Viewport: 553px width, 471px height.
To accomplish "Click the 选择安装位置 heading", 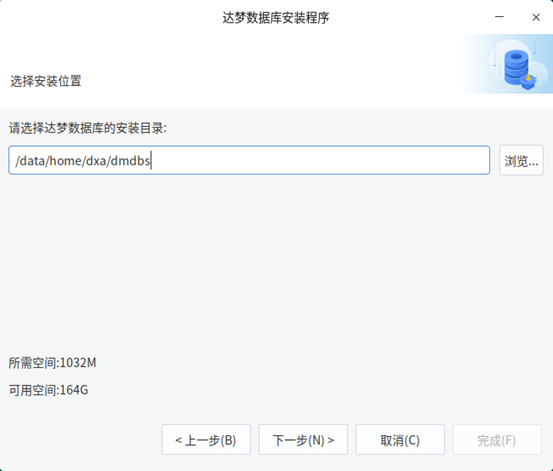I will 46,81.
